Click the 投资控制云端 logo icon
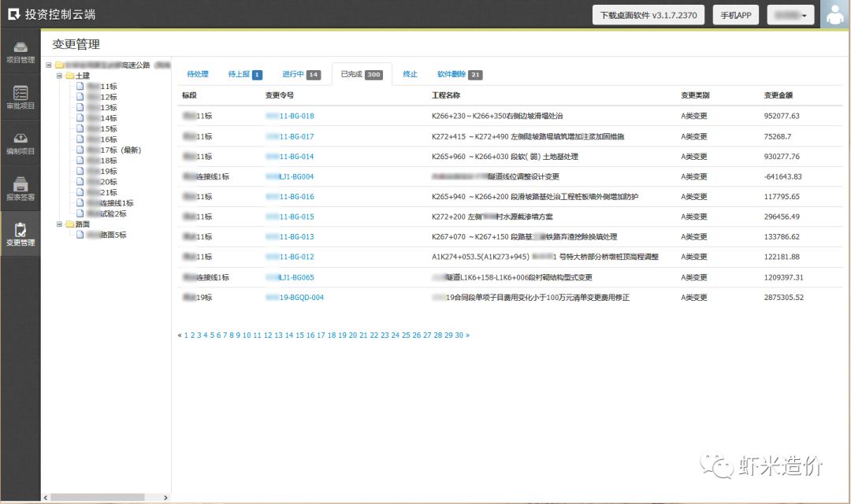The image size is (851, 504). pos(13,15)
